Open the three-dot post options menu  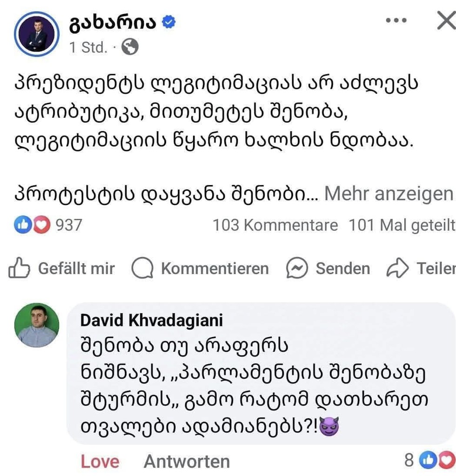pyautogui.click(x=396, y=21)
